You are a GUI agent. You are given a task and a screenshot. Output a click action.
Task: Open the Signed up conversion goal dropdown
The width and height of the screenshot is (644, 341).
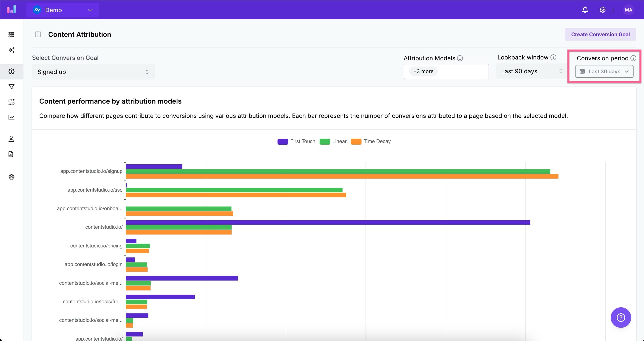point(93,72)
